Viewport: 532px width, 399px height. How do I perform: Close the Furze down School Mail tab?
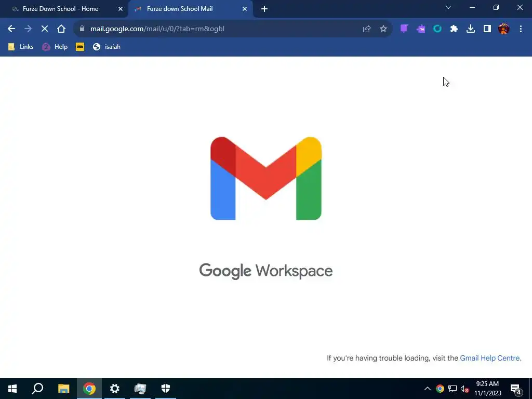[245, 9]
